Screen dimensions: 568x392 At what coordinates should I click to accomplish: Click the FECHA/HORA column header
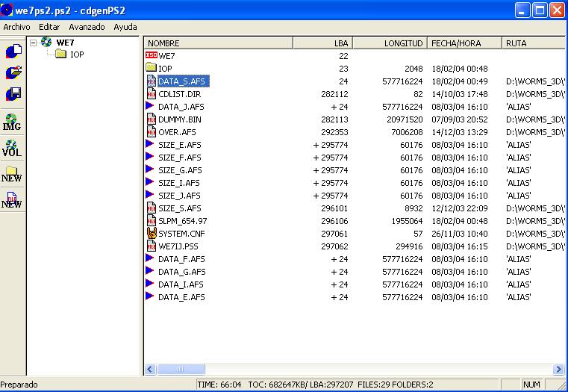point(464,43)
